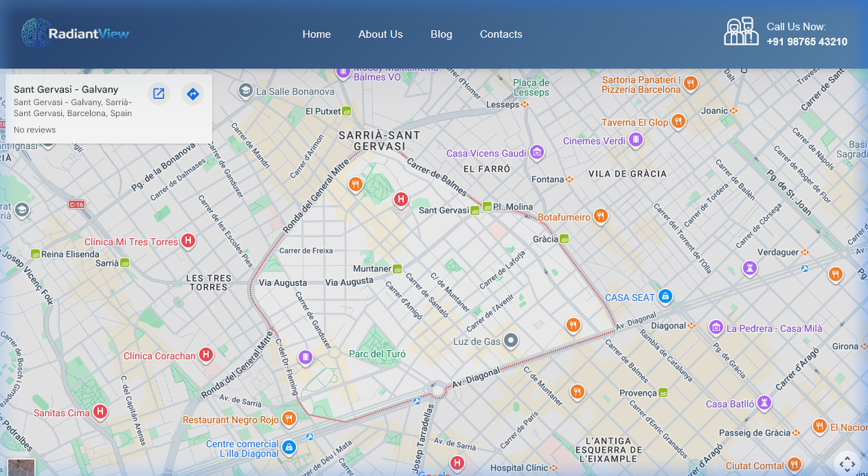Select the Joanic metro station label
The width and height of the screenshot is (868, 476).
click(x=714, y=111)
